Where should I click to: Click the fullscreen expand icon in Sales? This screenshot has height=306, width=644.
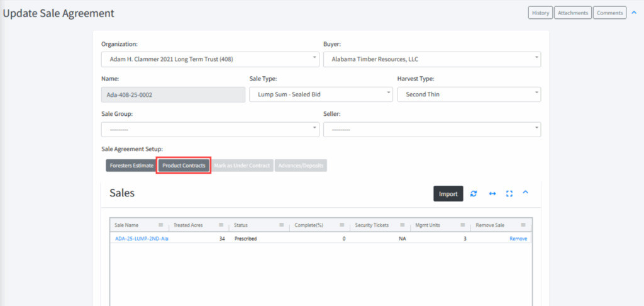click(x=509, y=194)
